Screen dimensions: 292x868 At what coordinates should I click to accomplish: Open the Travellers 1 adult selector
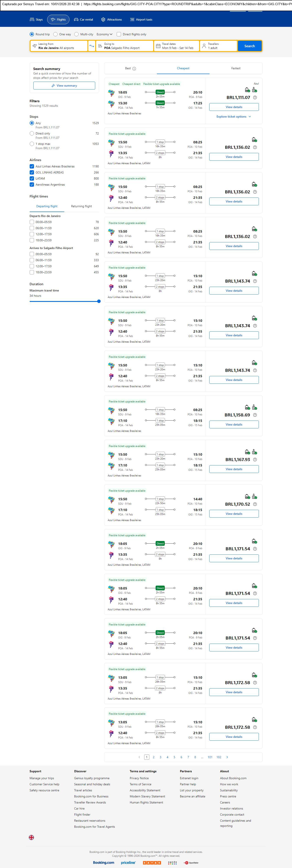pos(218,46)
